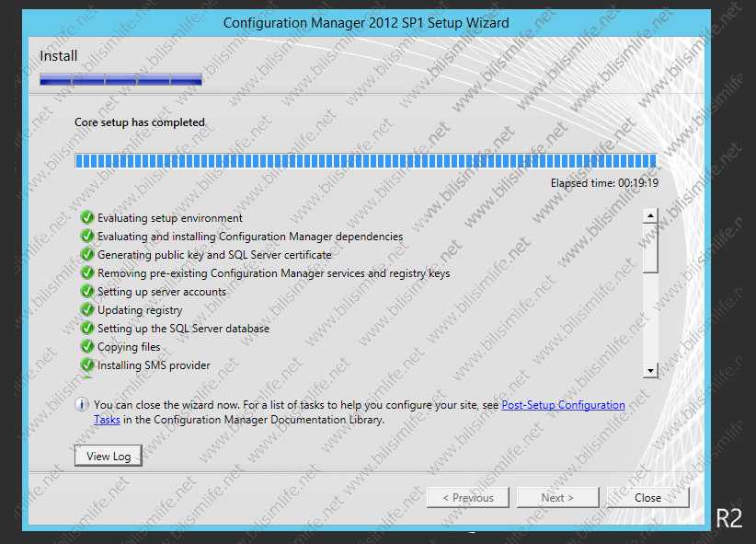This screenshot has width=756, height=544.
Task: Click green check beside Evaluating setup environment
Action: pos(87,218)
